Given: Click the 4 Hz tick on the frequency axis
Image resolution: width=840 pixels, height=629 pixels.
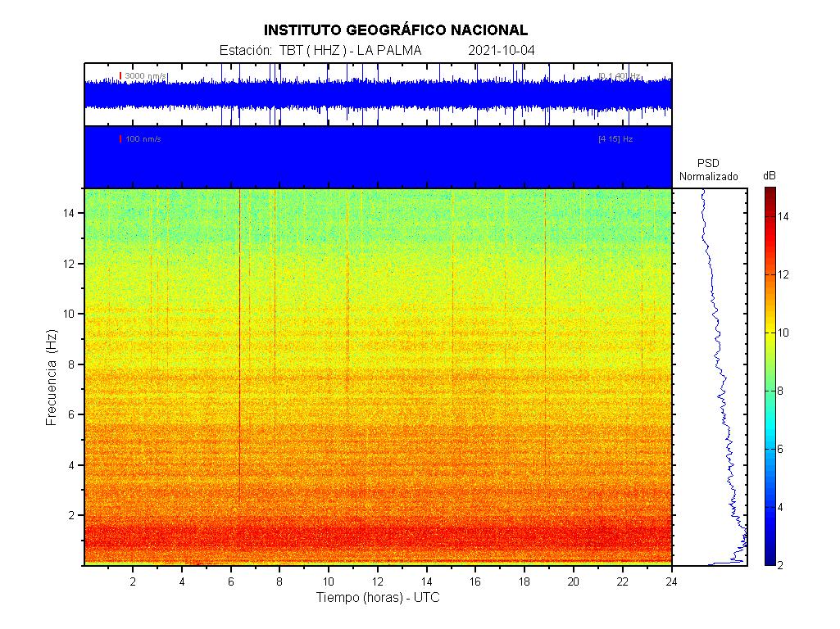Looking at the screenshot, I should (x=71, y=465).
